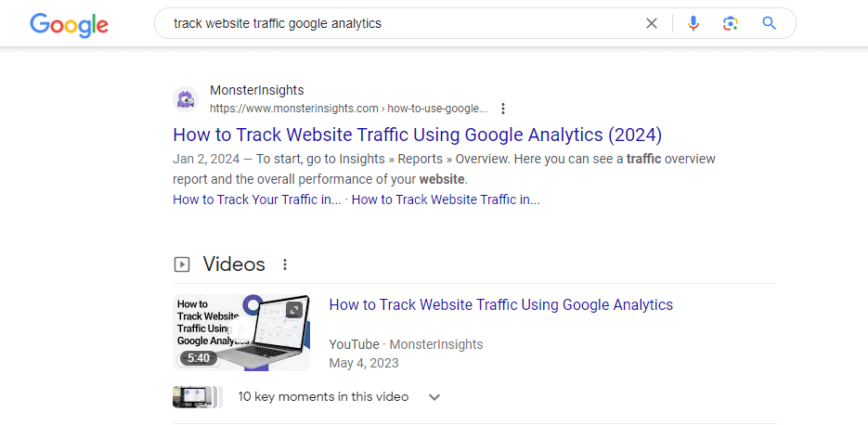Image resolution: width=868 pixels, height=425 pixels.
Task: Focus the search query input field
Action: (399, 24)
